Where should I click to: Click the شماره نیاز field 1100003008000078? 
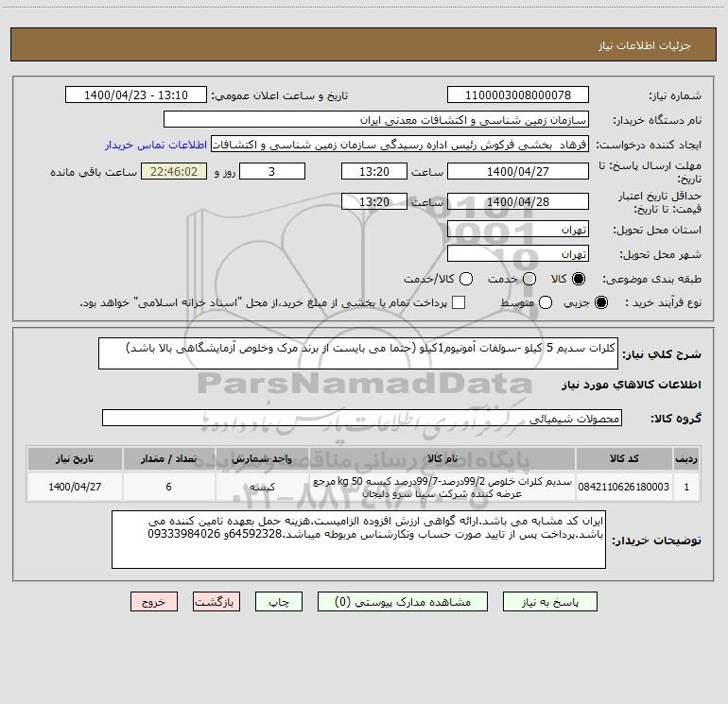pos(518,95)
